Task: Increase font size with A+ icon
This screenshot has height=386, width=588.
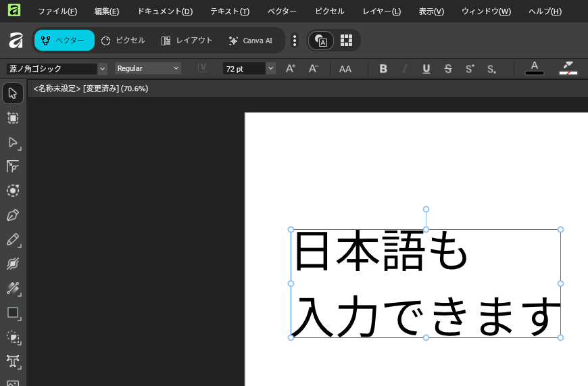Action: click(x=291, y=69)
